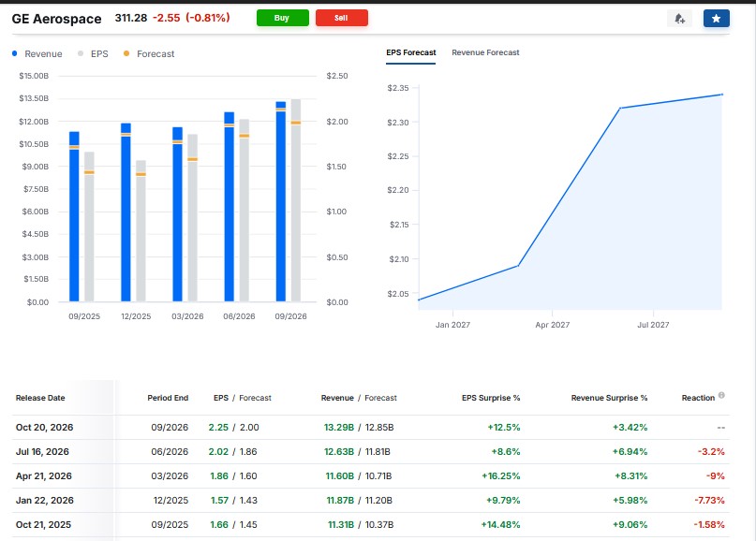Select the Jan 22, 2026 release date

45,501
